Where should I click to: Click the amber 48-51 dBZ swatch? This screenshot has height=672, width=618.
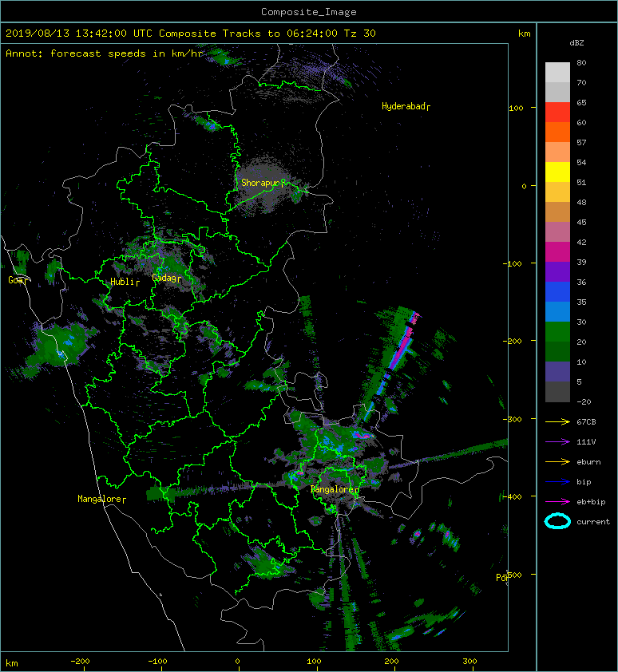pos(557,192)
